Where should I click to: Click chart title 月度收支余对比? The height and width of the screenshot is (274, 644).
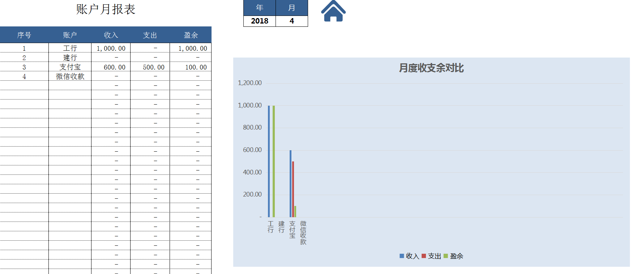pos(431,68)
